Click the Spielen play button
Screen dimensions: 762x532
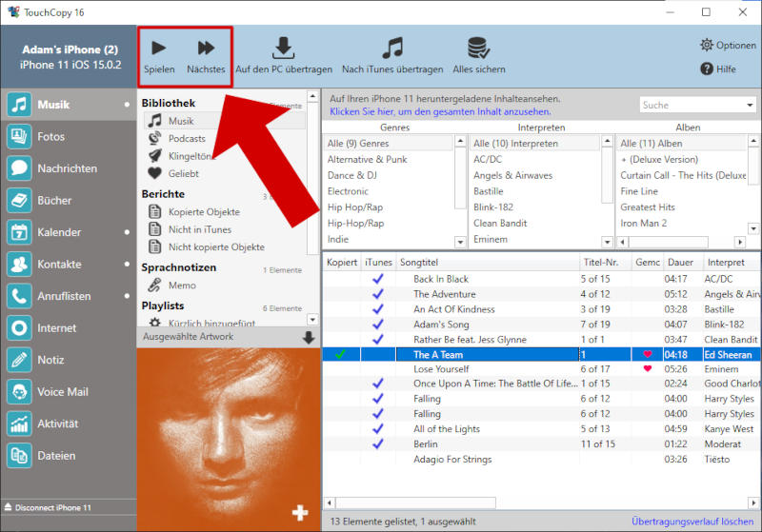(x=159, y=57)
